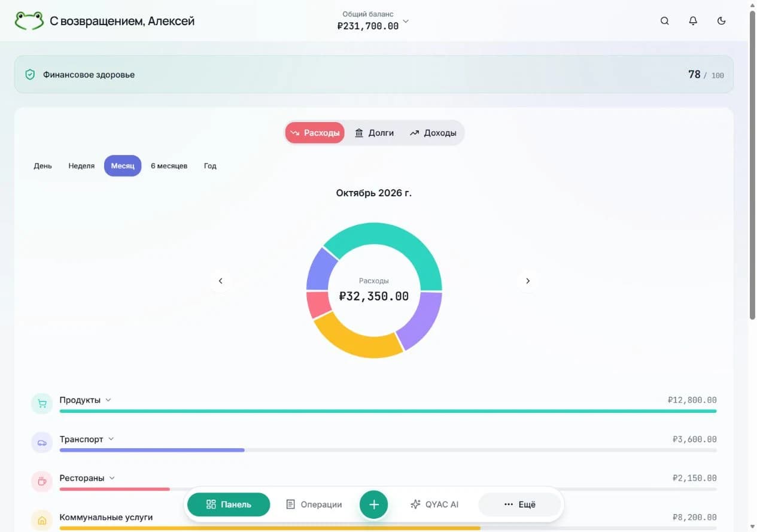This screenshot has height=532, width=757.
Task: Select the Год period
Action: pyautogui.click(x=210, y=166)
